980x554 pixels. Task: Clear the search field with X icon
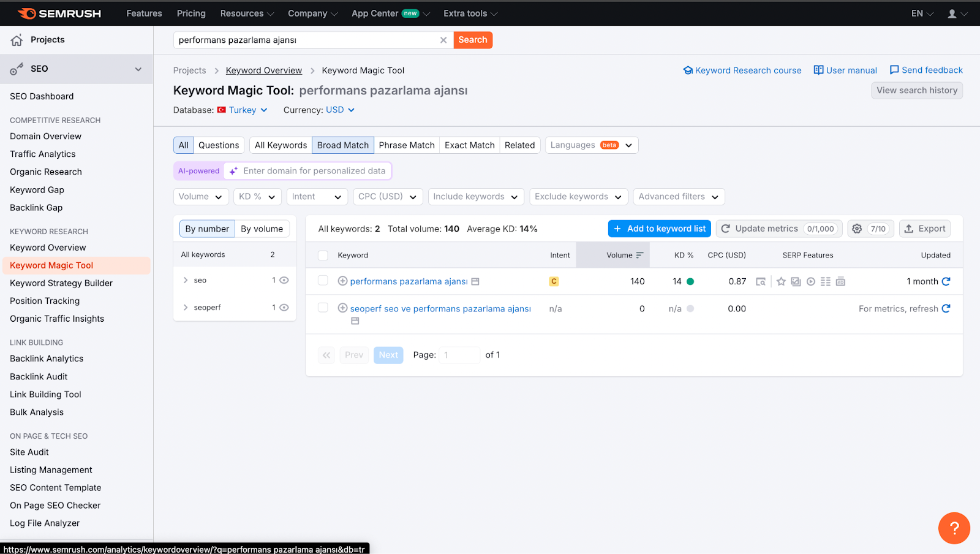point(443,40)
